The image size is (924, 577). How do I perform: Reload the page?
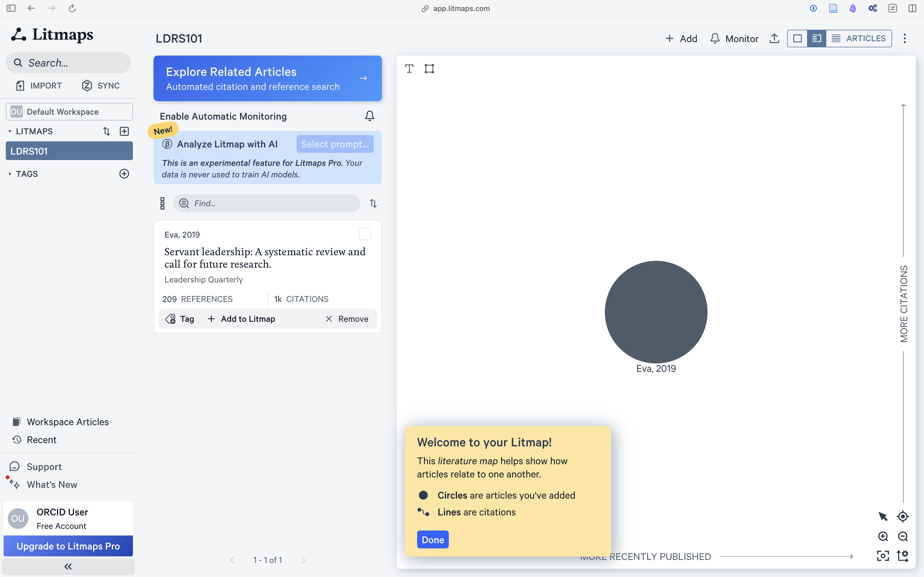(x=72, y=8)
